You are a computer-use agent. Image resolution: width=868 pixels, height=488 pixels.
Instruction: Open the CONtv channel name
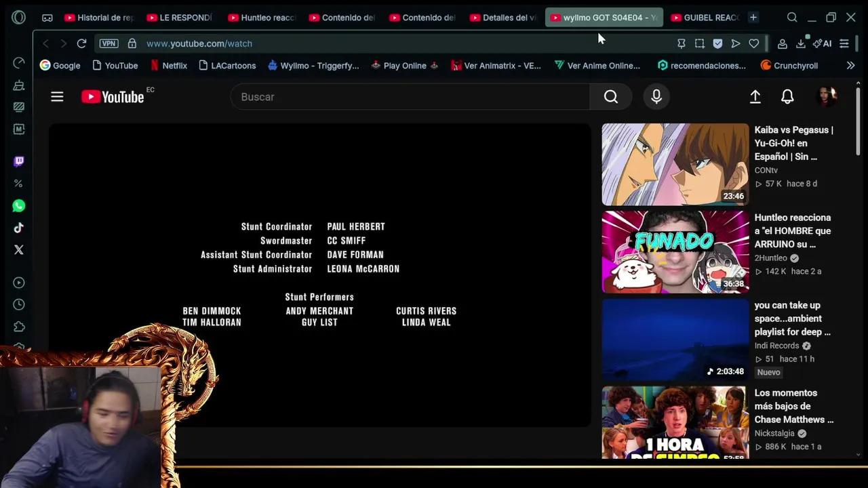766,170
